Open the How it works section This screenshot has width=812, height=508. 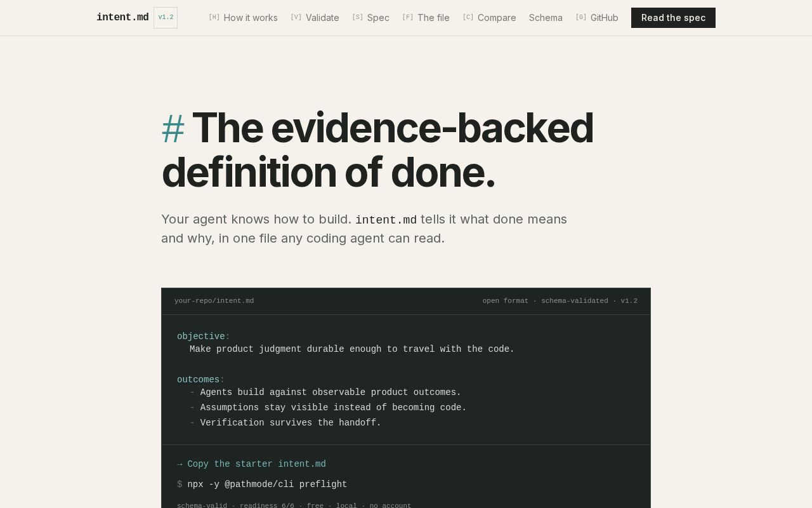coord(243,18)
